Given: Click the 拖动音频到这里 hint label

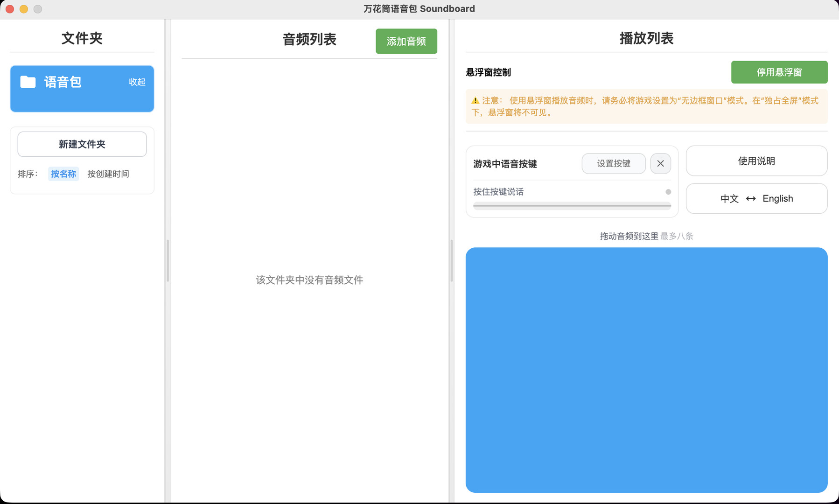Looking at the screenshot, I should coord(628,236).
